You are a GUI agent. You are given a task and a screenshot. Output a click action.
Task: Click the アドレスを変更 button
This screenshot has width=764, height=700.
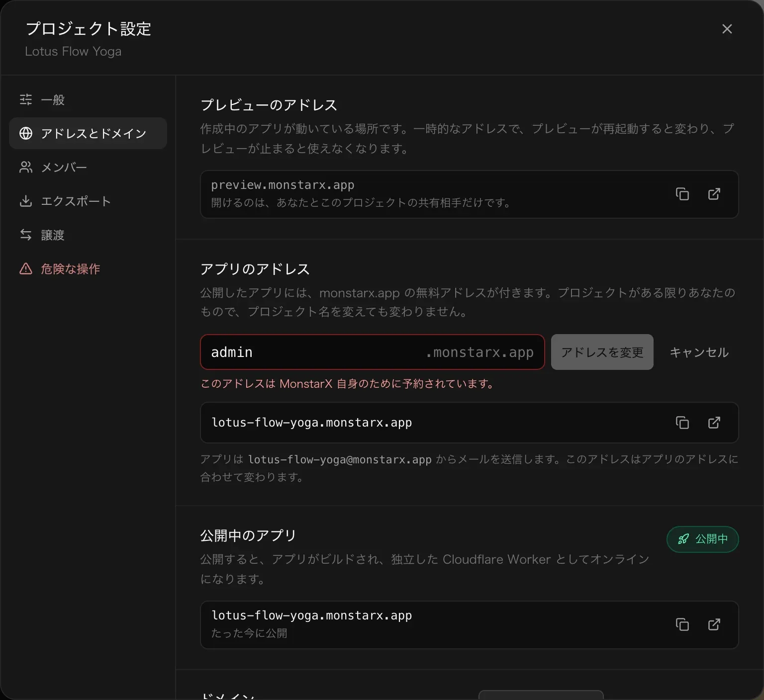click(x=602, y=352)
